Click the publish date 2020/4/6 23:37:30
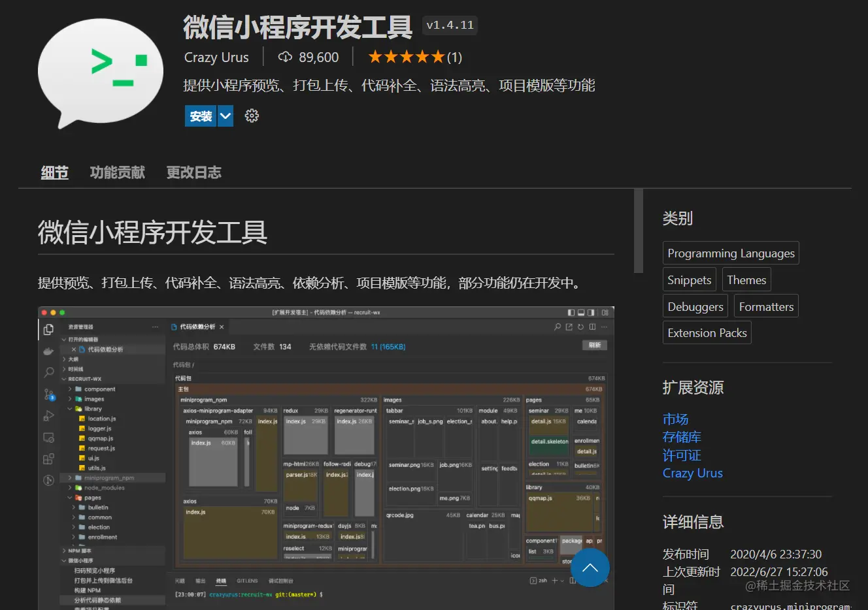The height and width of the screenshot is (610, 868). tap(776, 554)
